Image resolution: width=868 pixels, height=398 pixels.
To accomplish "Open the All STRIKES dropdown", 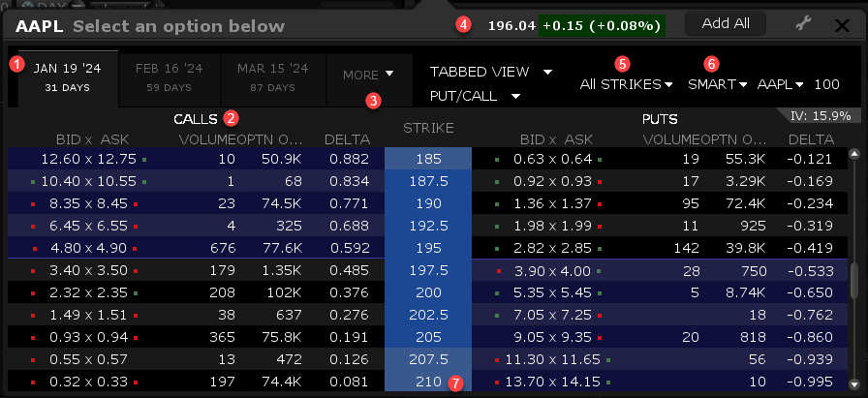I will pyautogui.click(x=626, y=84).
